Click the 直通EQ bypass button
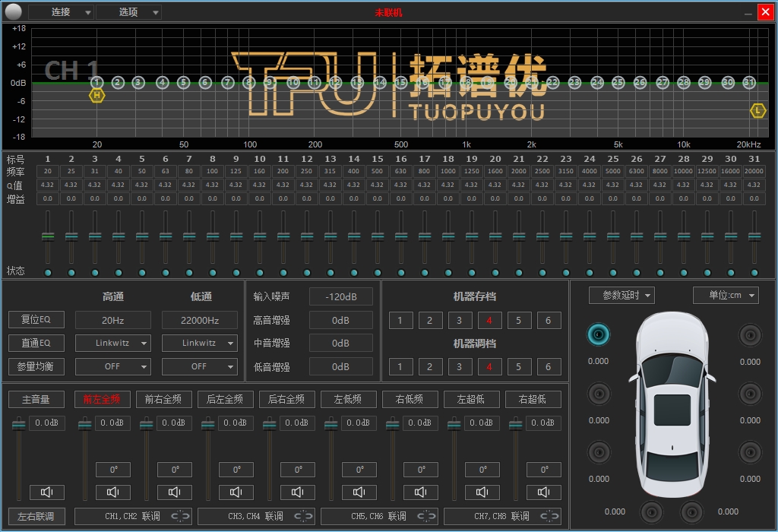This screenshot has height=532, width=778. 36,343
